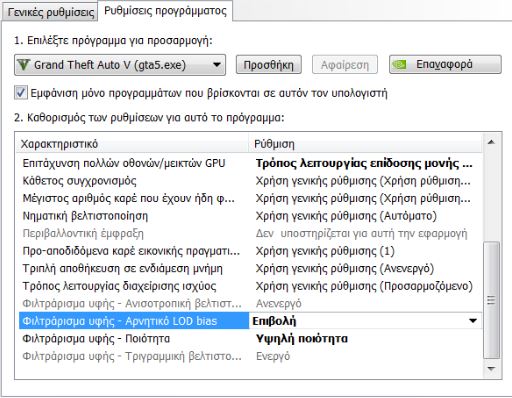Click the scroll up arrow of settings list
Screen dimensions: 512x398
coord(491,142)
